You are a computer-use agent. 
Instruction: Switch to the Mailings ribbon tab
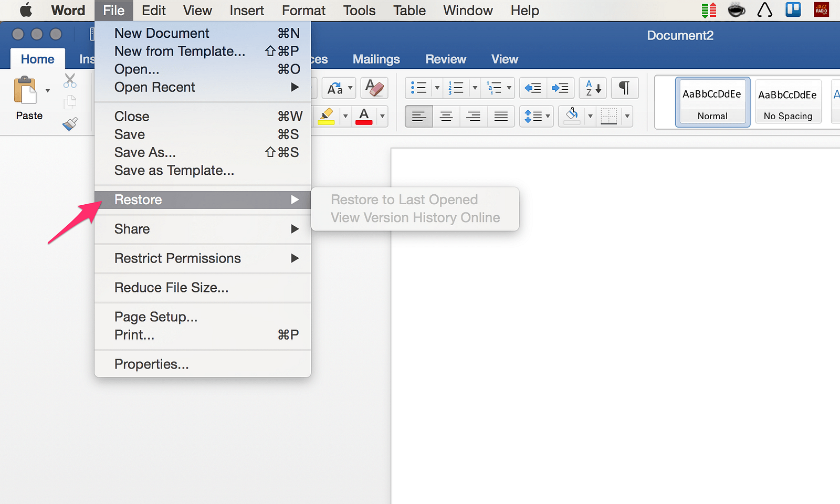click(x=376, y=59)
